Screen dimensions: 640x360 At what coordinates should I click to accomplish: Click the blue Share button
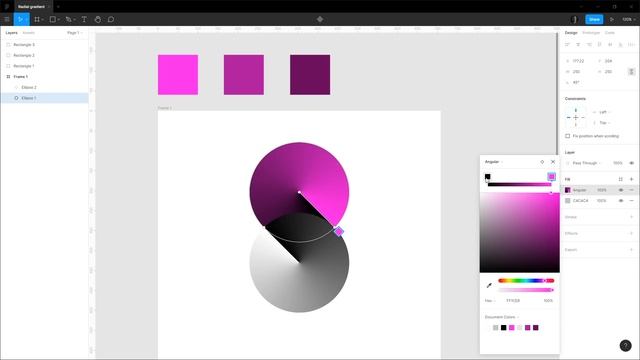[x=594, y=19]
